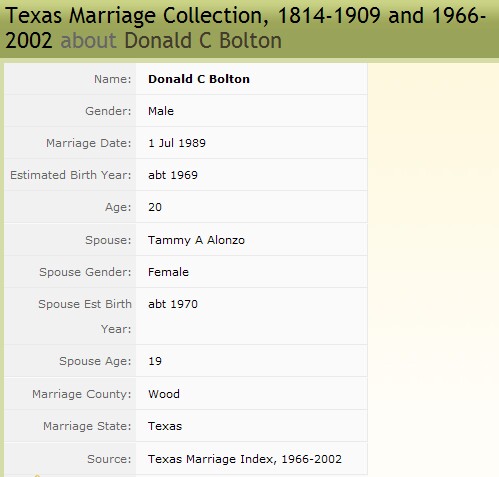Screen dimensions: 499x477
Task: Click the Spouse Gender value Female
Action: click(169, 272)
